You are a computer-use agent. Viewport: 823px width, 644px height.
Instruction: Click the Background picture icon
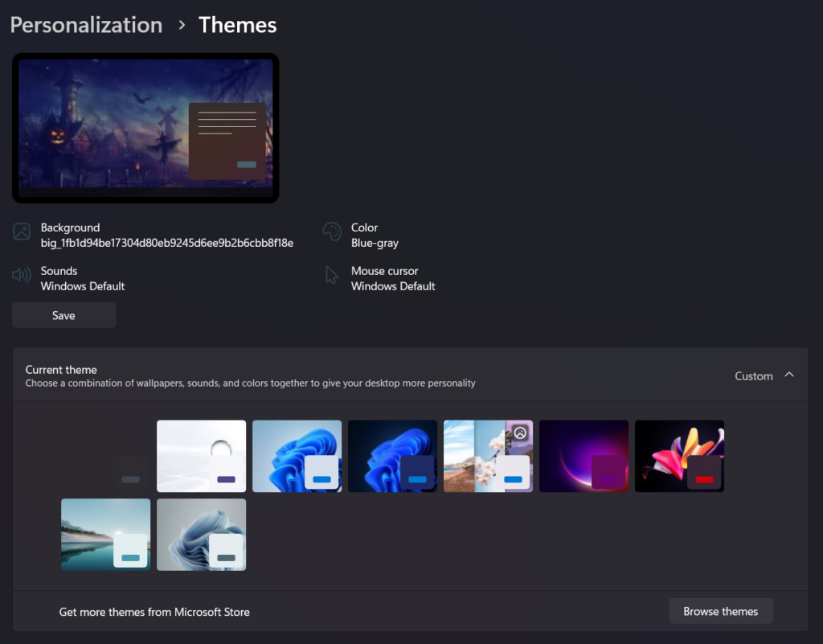(22, 233)
